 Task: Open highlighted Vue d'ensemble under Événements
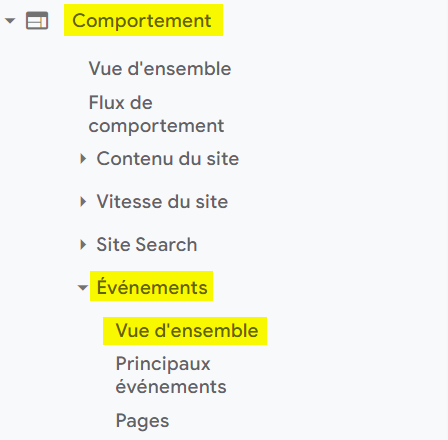(x=187, y=331)
